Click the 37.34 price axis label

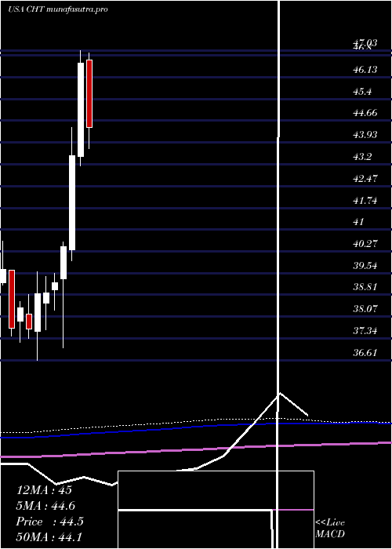pyautogui.click(x=365, y=330)
